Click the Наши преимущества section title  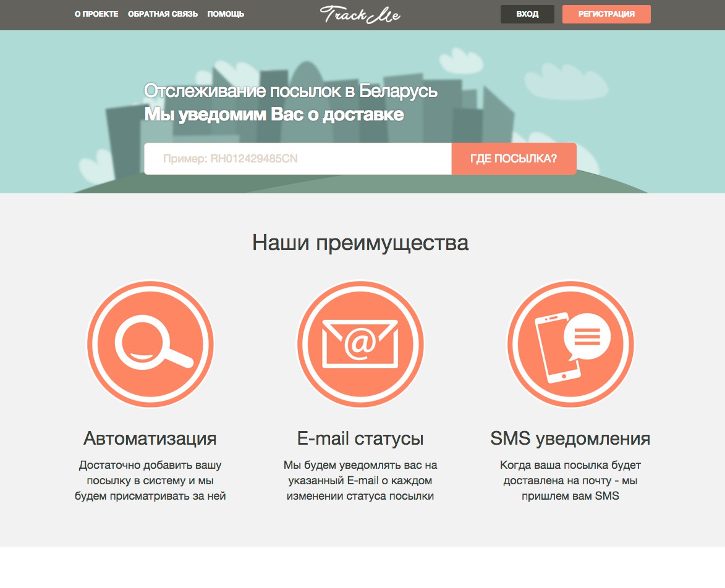(360, 243)
